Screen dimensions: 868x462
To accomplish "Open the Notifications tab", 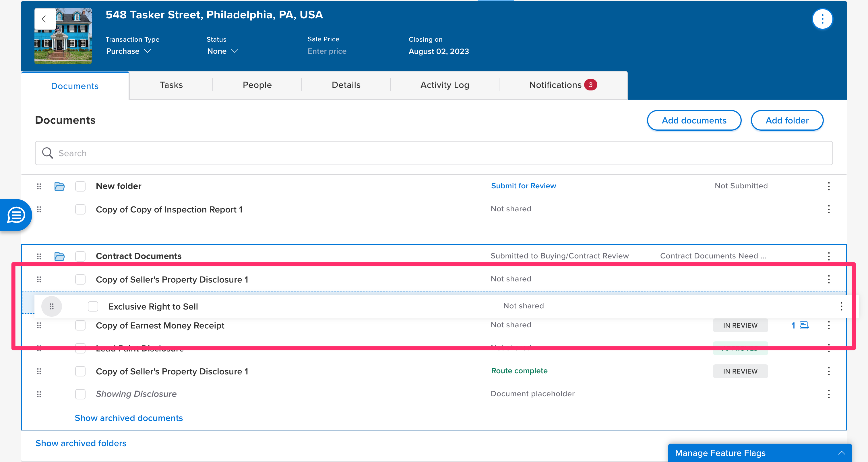I will coord(563,85).
